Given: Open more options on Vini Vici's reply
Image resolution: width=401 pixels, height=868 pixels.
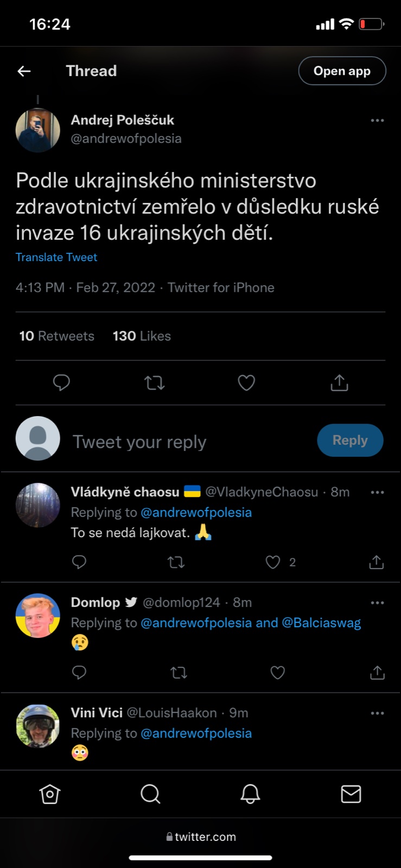Looking at the screenshot, I should click(x=377, y=713).
